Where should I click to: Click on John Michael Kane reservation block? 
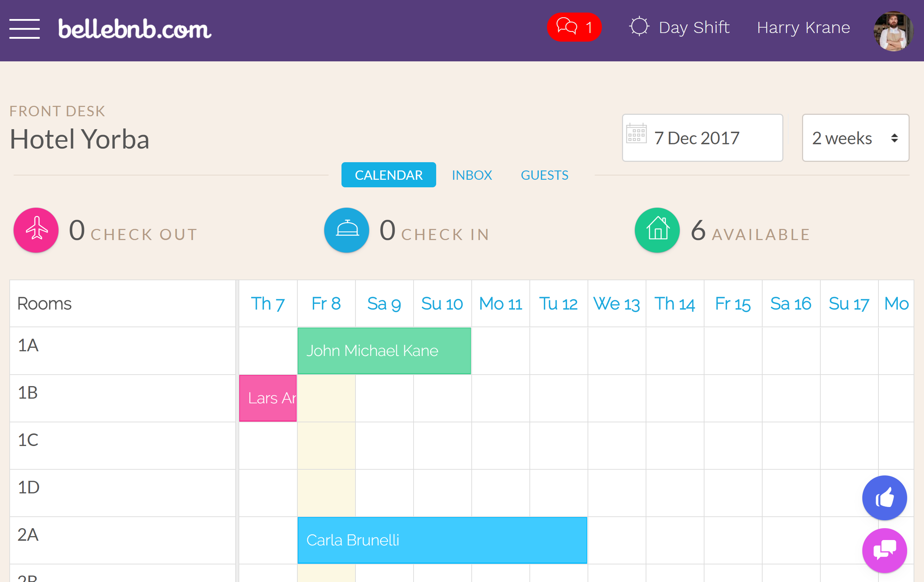[x=383, y=351]
